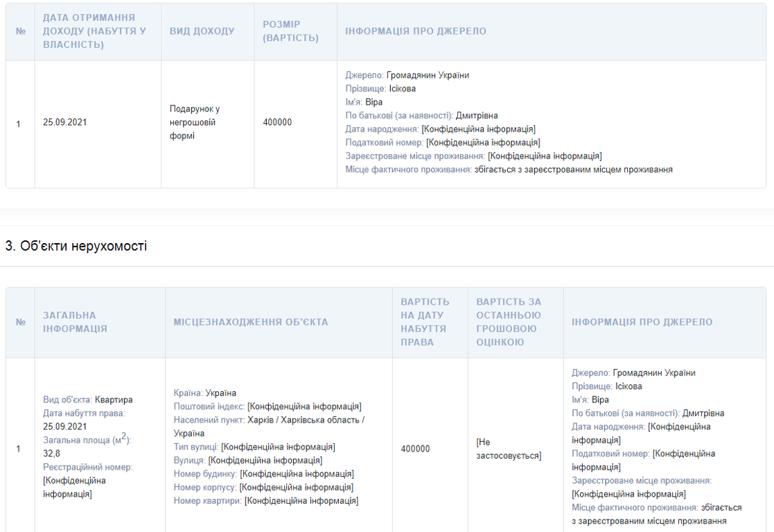The width and height of the screenshot is (774, 532).
Task: Click the total area value '32,8'
Action: (51, 453)
